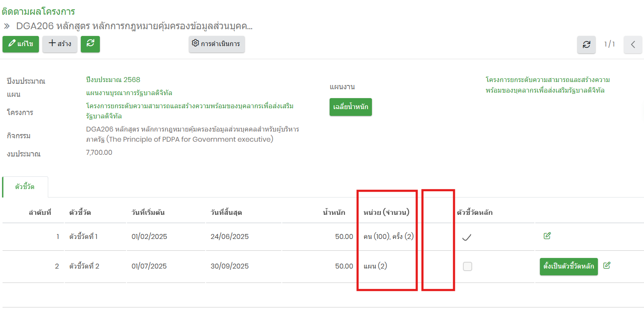Open the การดำเนินการ action dropdown
This screenshot has height=310, width=644.
click(217, 44)
